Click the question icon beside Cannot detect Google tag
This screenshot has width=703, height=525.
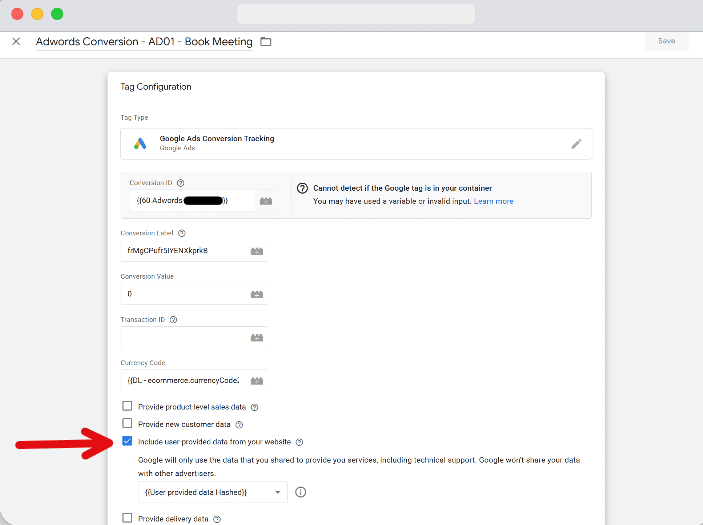[x=302, y=188]
